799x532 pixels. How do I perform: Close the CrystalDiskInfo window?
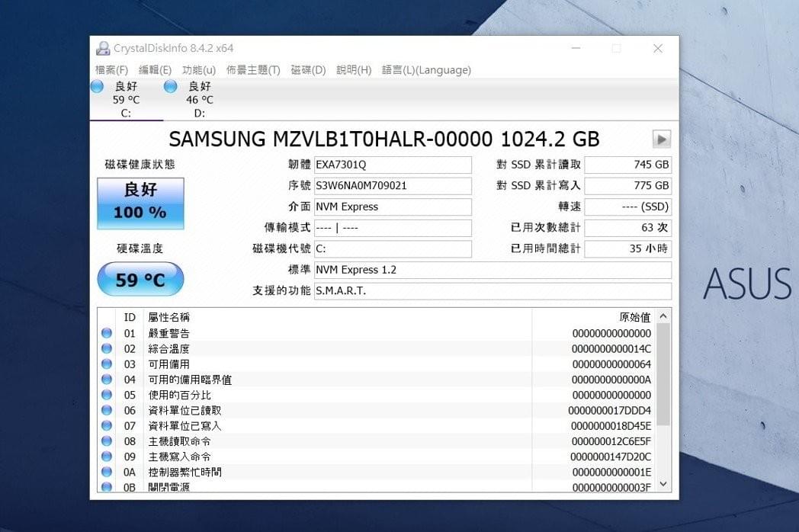point(658,49)
